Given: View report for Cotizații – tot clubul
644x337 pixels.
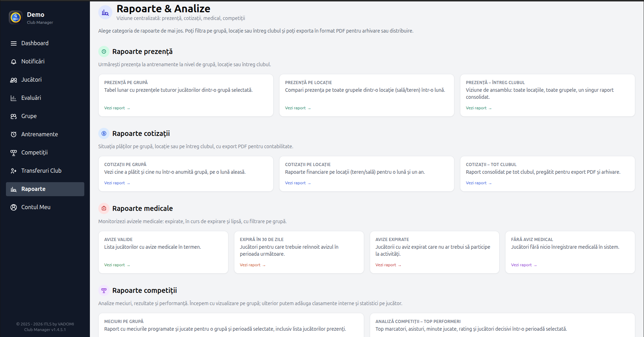Looking at the screenshot, I should pos(479,183).
